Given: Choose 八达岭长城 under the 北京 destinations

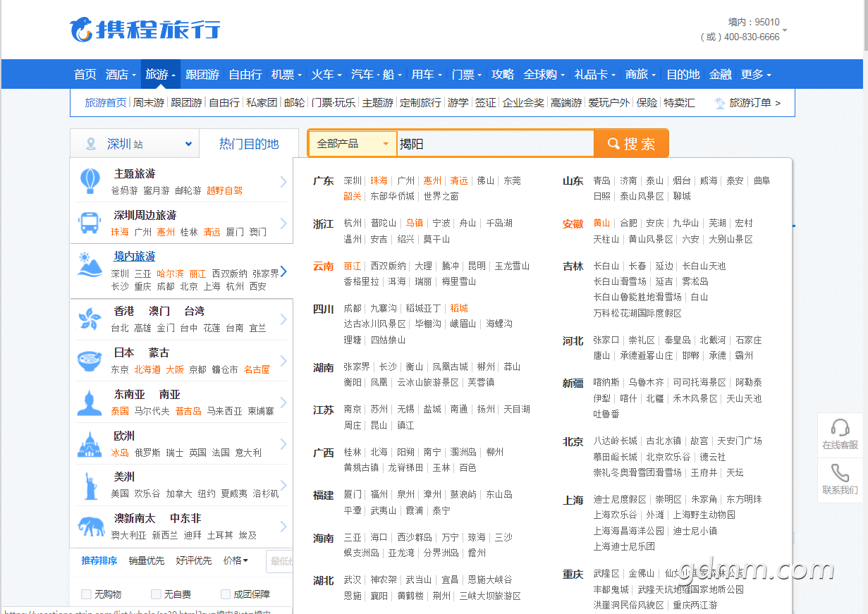Looking at the screenshot, I should tap(615, 441).
